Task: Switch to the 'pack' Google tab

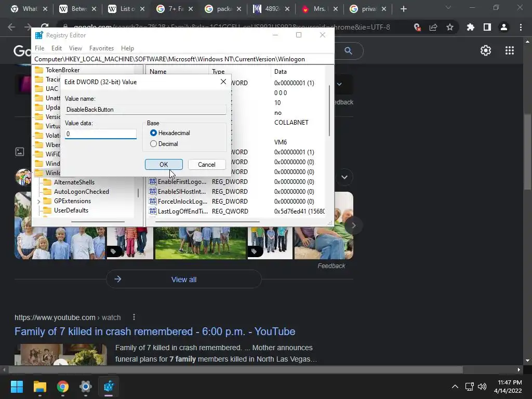Action: [x=223, y=9]
